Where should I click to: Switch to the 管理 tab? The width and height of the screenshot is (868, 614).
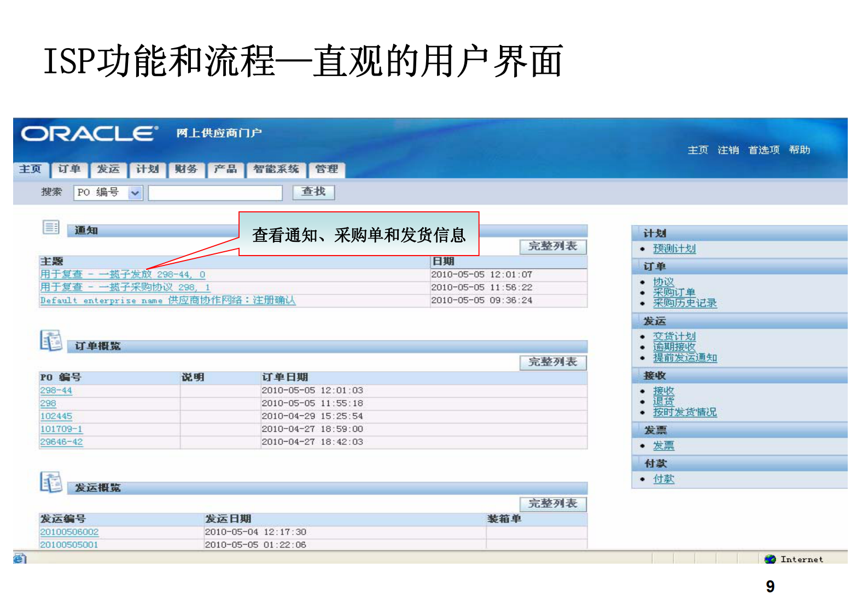(x=327, y=169)
